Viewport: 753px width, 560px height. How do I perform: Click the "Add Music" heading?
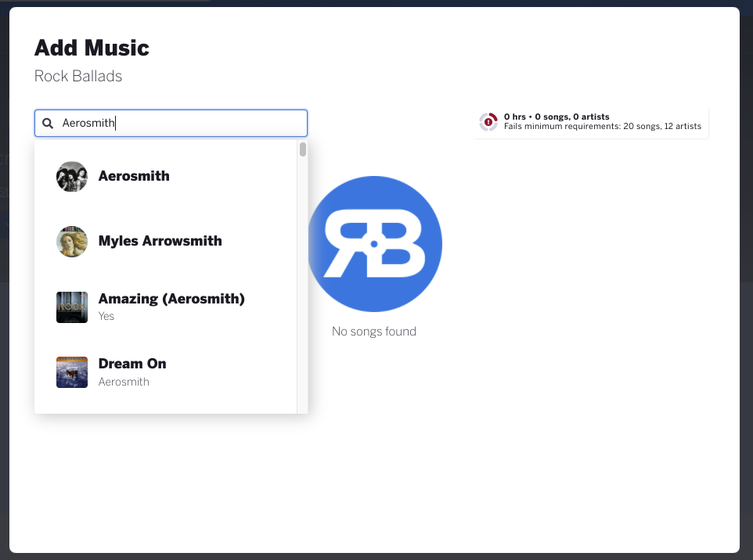coord(92,48)
